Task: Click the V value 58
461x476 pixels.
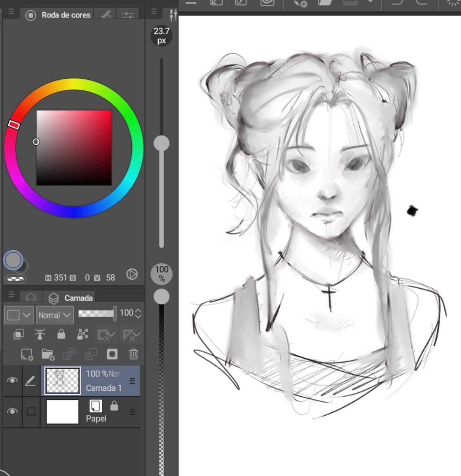Action: tap(110, 278)
